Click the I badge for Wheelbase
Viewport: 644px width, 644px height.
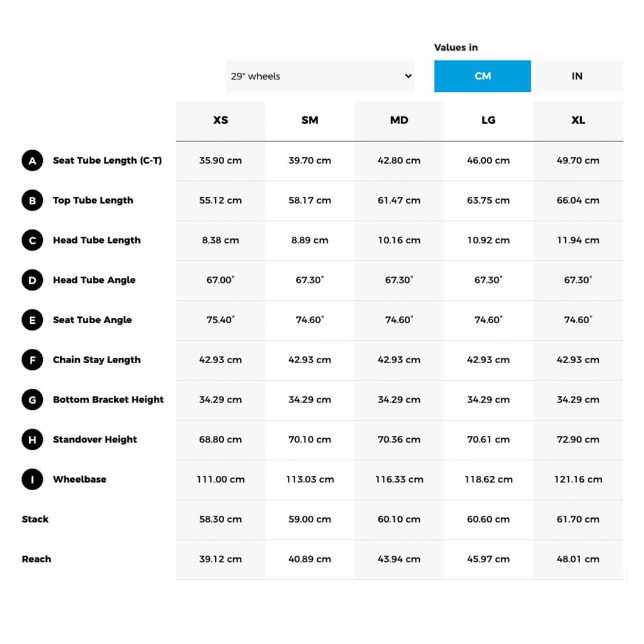pos(32,479)
